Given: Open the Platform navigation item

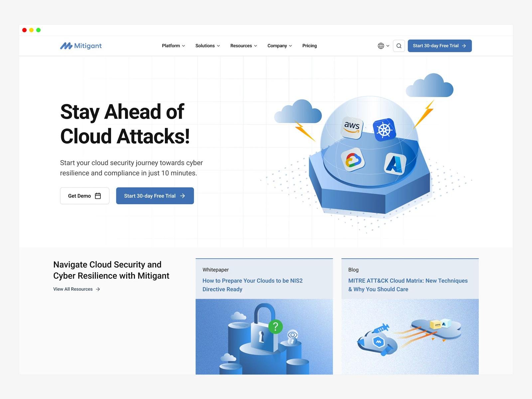Looking at the screenshot, I should tap(174, 46).
